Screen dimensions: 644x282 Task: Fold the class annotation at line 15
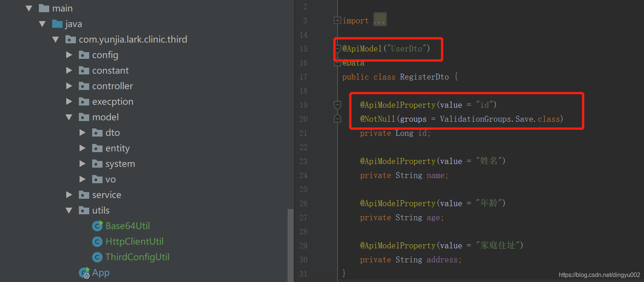[337, 48]
